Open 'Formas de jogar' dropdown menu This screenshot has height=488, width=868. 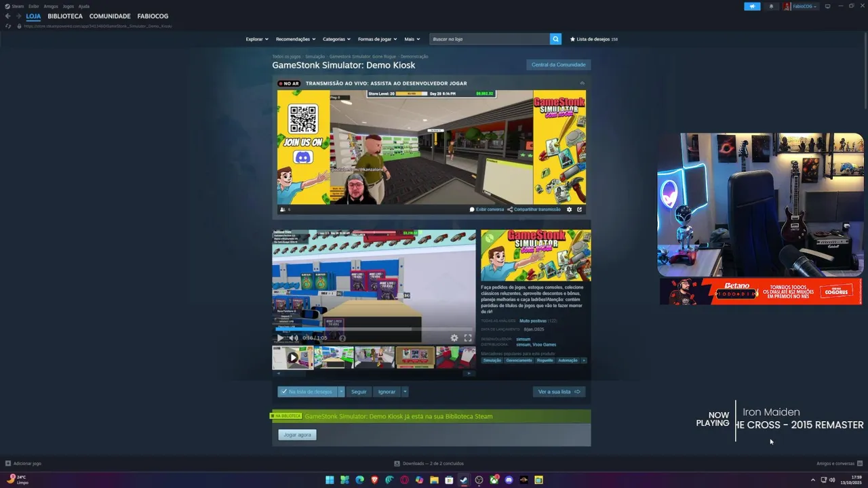[378, 39]
